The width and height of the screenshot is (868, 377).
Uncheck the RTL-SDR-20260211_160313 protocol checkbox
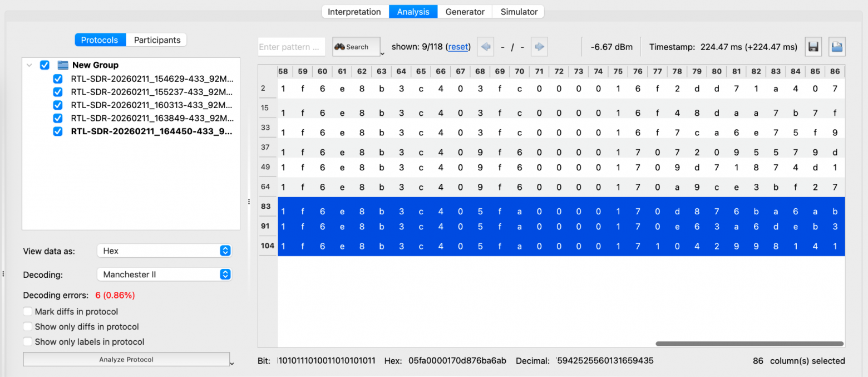(x=58, y=105)
